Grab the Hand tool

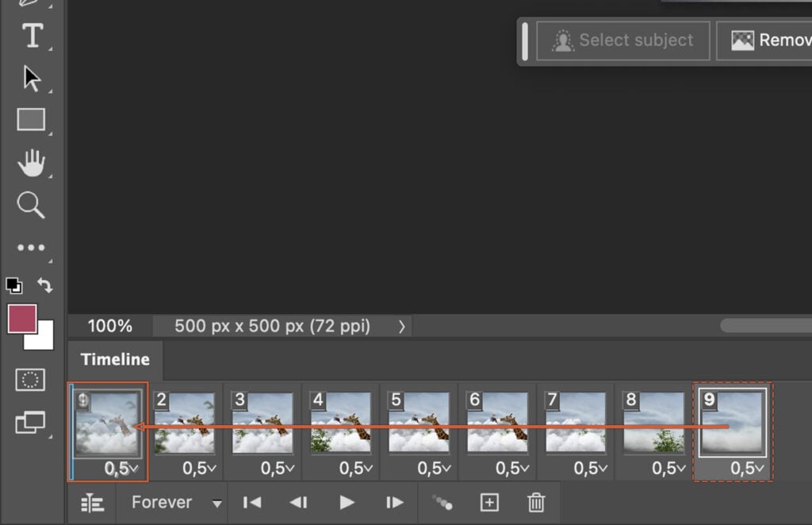(x=30, y=163)
